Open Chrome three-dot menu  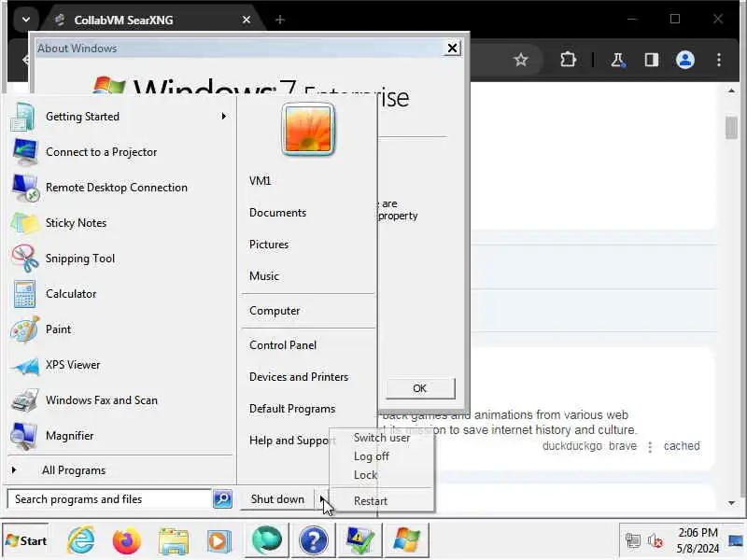click(x=719, y=60)
